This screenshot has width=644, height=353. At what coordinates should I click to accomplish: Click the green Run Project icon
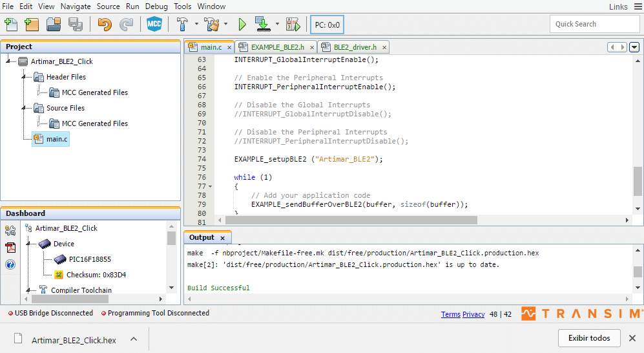coord(242,25)
